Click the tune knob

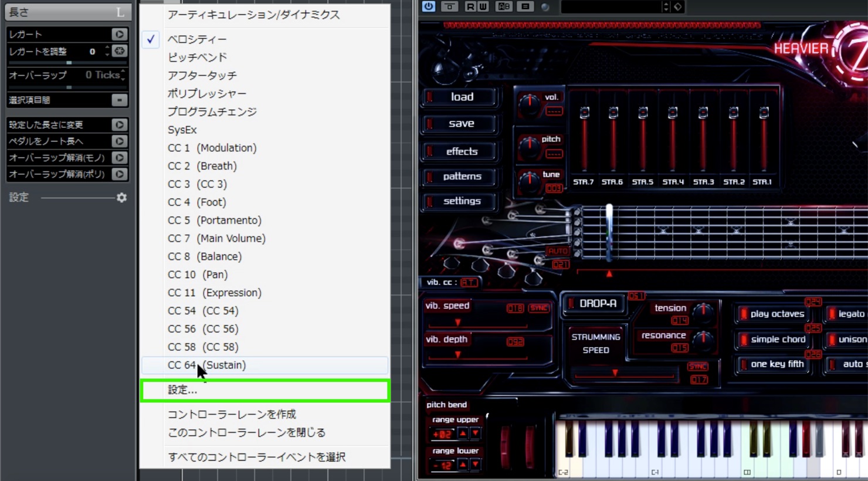(x=530, y=181)
